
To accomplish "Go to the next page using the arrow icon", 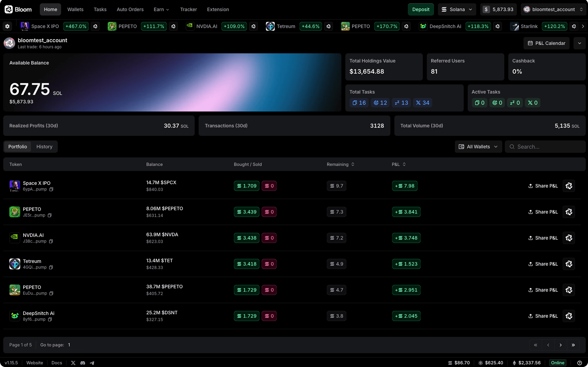I will pyautogui.click(x=561, y=345).
